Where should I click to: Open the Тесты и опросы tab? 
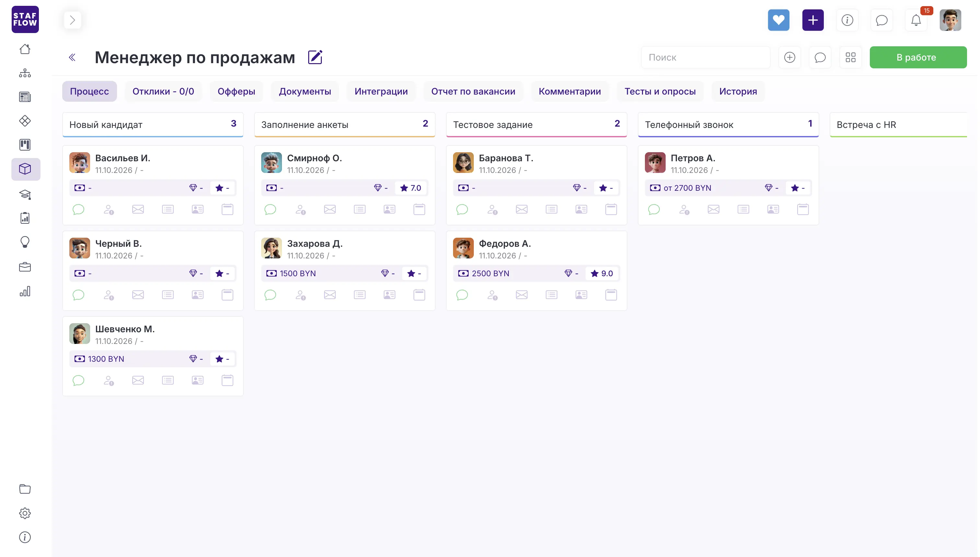(x=660, y=91)
